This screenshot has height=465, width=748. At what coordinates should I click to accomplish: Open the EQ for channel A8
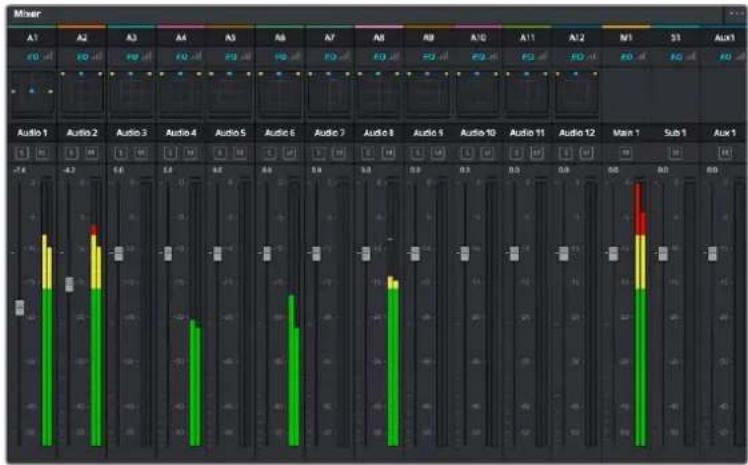click(379, 57)
